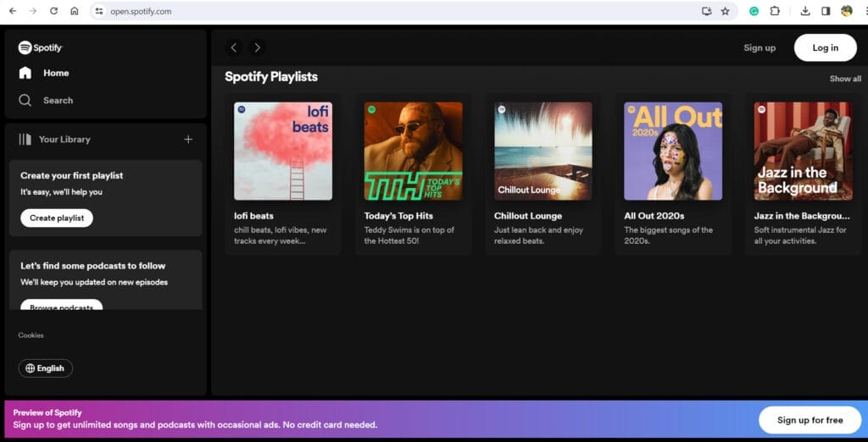868x442 pixels.
Task: Open the All Out 2020s cover thumbnail
Action: 673,151
